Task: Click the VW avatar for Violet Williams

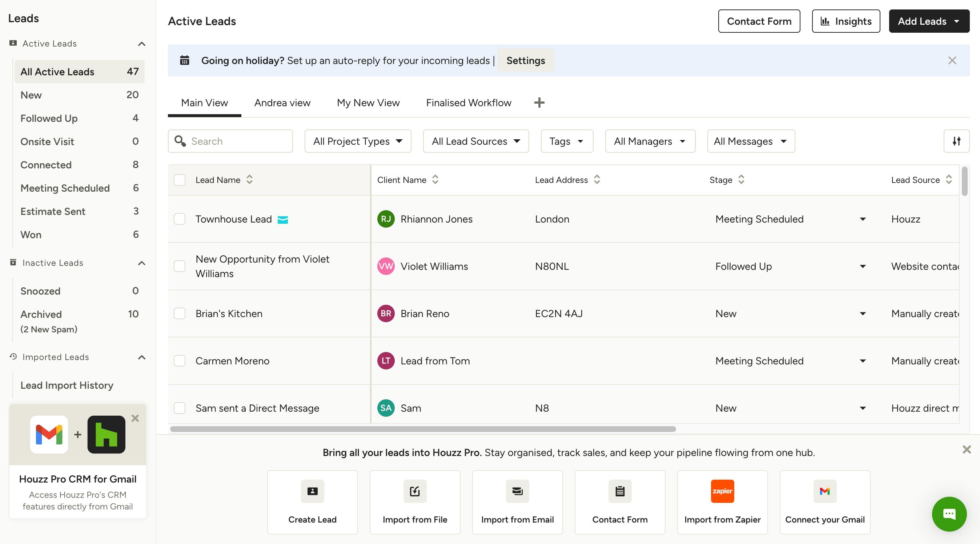Action: pos(386,266)
